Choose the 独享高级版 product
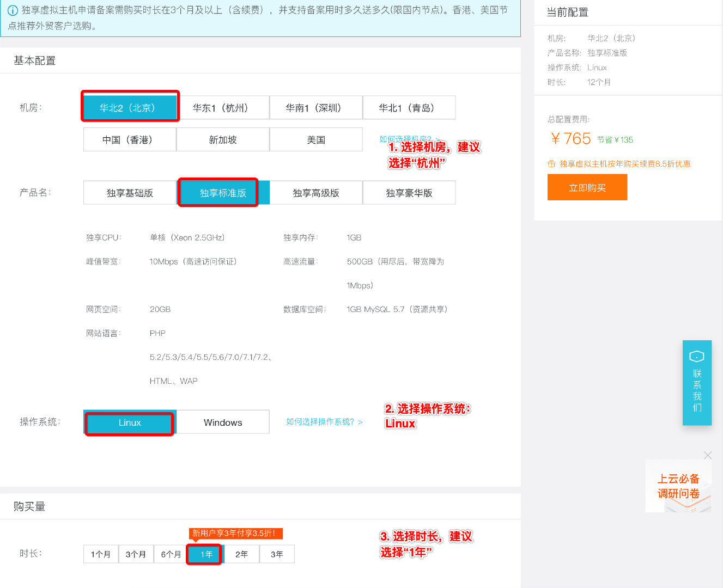The height and width of the screenshot is (588, 723). tap(316, 192)
